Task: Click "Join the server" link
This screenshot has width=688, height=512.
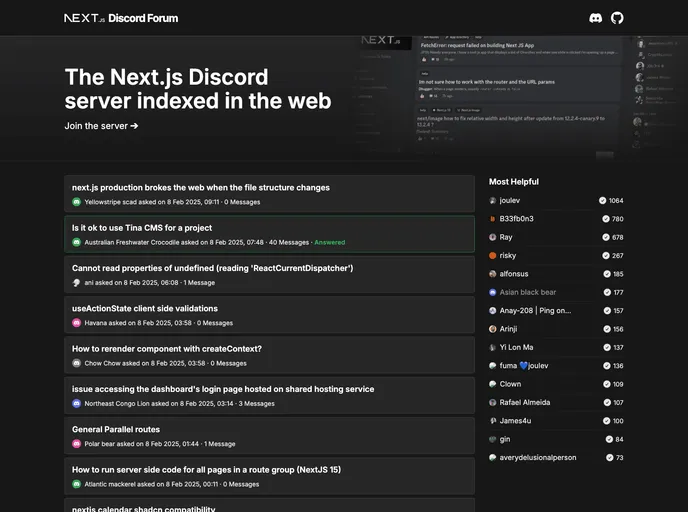Action: [x=101, y=126]
